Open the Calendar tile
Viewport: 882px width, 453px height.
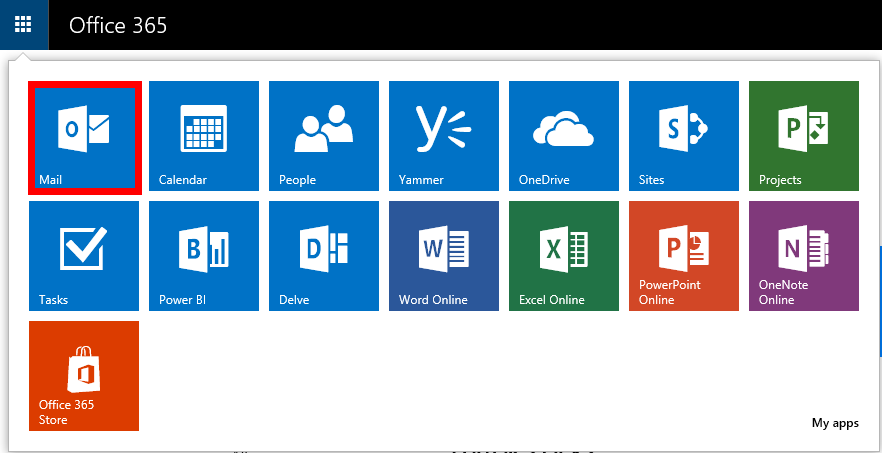[204, 136]
